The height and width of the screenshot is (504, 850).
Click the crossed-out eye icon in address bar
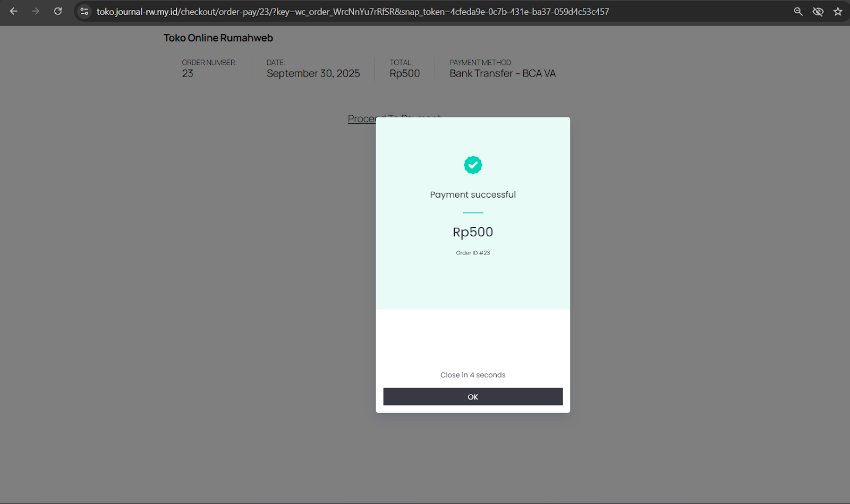818,11
